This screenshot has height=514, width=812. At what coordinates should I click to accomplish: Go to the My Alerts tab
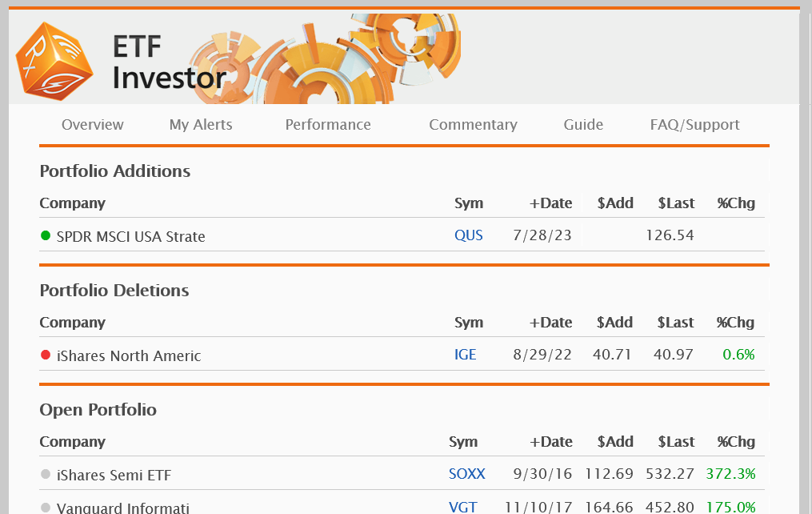click(x=201, y=125)
